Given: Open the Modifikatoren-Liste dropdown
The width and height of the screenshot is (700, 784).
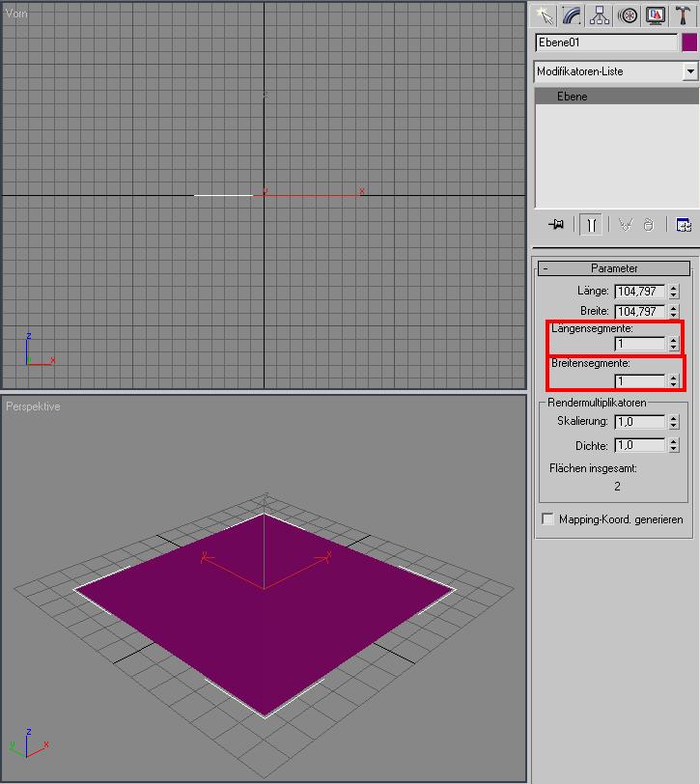Looking at the screenshot, I should pyautogui.click(x=616, y=71).
